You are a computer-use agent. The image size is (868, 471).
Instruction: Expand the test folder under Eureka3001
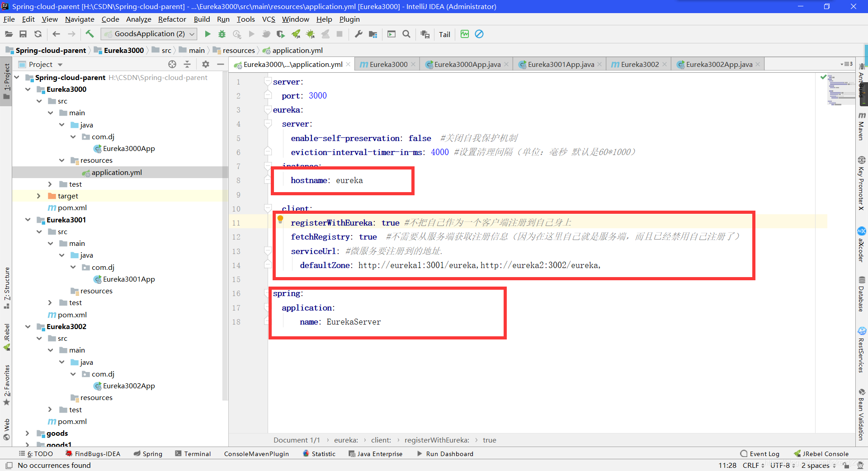50,302
